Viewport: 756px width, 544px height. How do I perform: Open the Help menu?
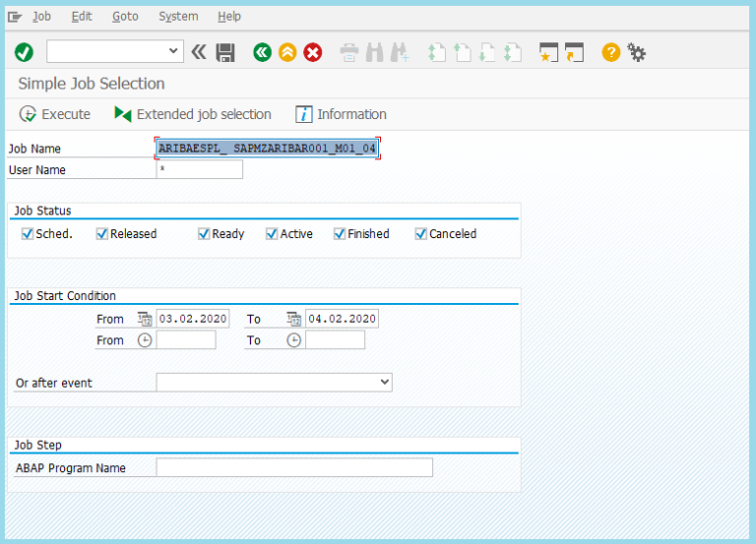coord(229,17)
